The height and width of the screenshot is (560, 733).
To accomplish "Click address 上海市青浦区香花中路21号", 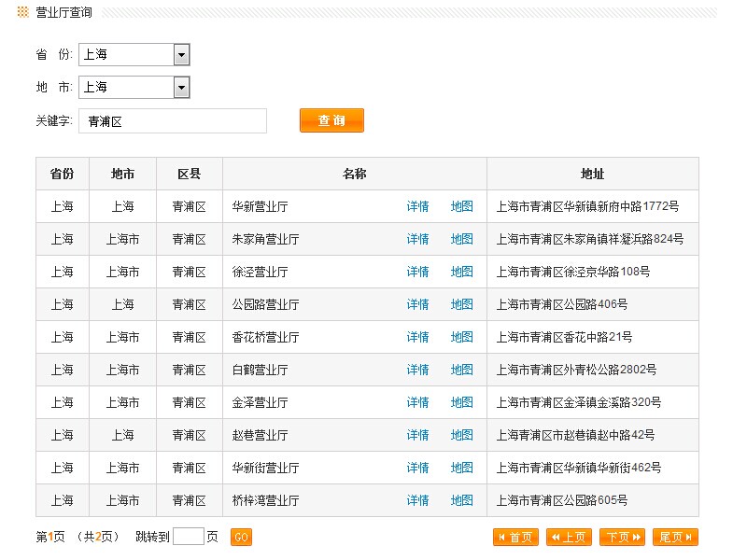I will click(564, 337).
